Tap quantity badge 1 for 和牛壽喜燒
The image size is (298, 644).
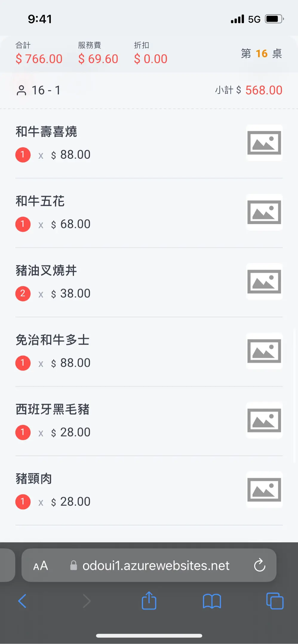23,155
